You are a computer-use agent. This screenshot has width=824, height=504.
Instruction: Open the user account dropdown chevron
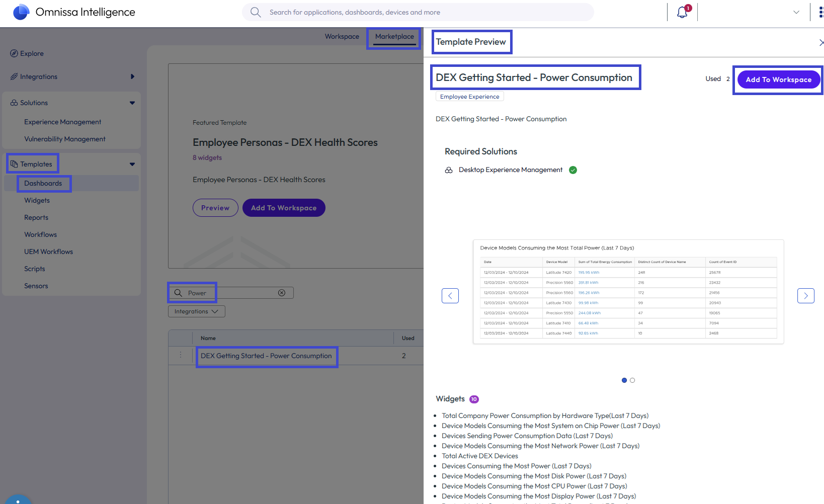(x=796, y=12)
